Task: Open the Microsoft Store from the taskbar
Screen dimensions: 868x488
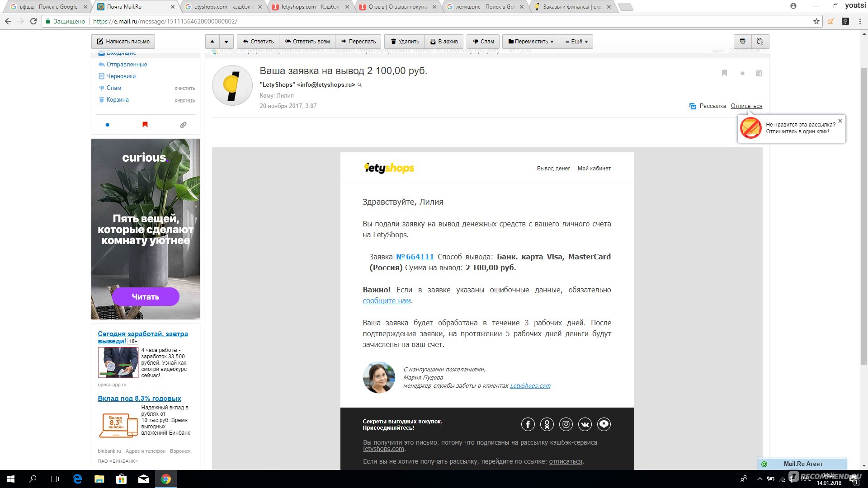Action: [122, 479]
